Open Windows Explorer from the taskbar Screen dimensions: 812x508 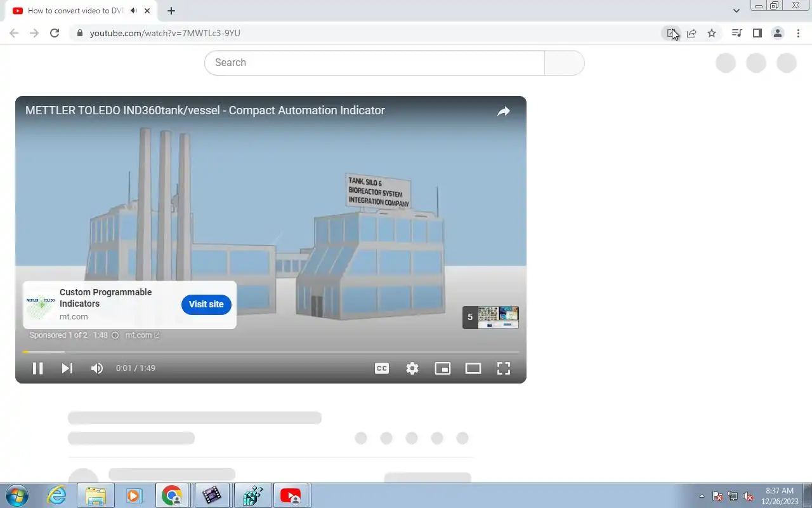95,495
